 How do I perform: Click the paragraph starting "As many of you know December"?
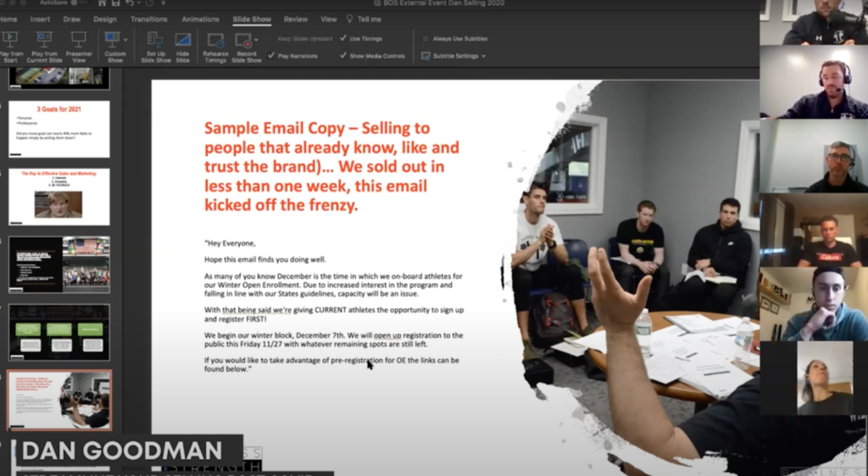(333, 285)
